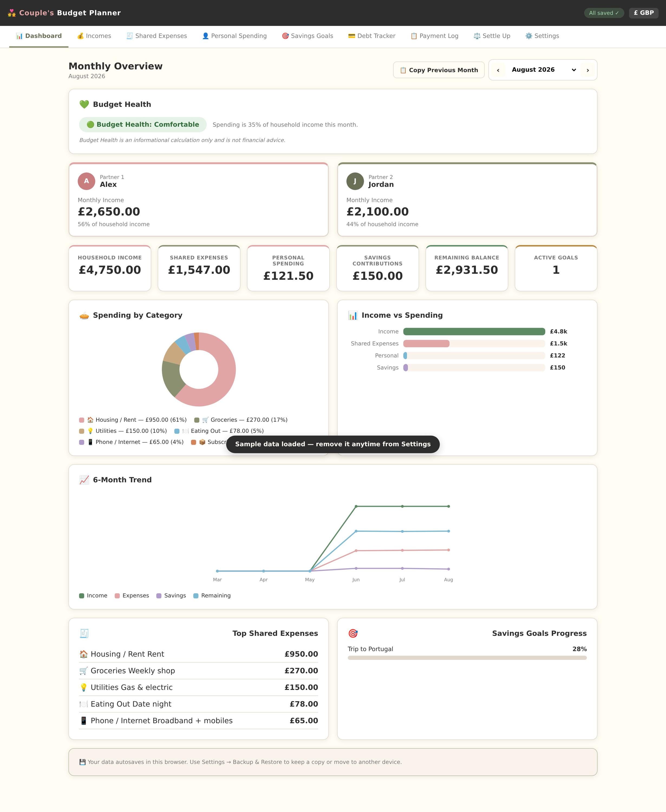Click the target icon in Savings Goals Progress
Screen dimensions: 666x812
[x=352, y=633]
